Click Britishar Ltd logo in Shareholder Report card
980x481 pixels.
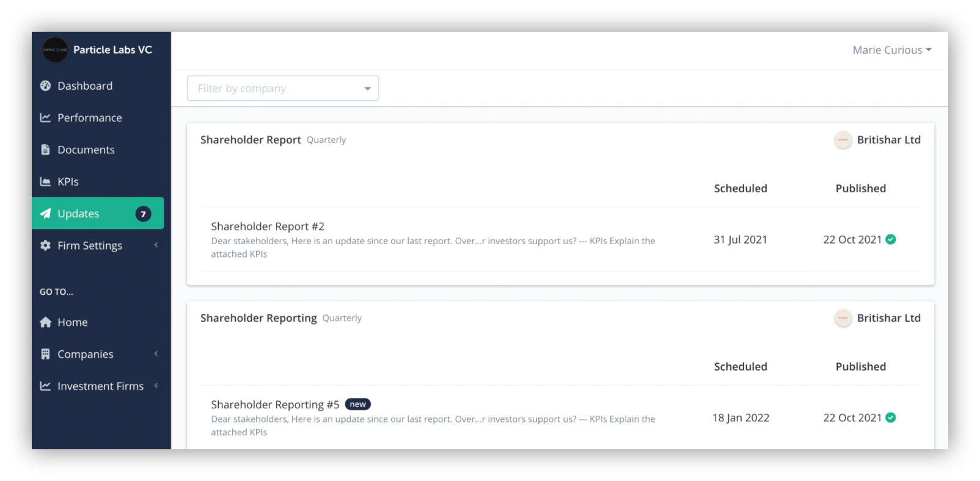(843, 140)
